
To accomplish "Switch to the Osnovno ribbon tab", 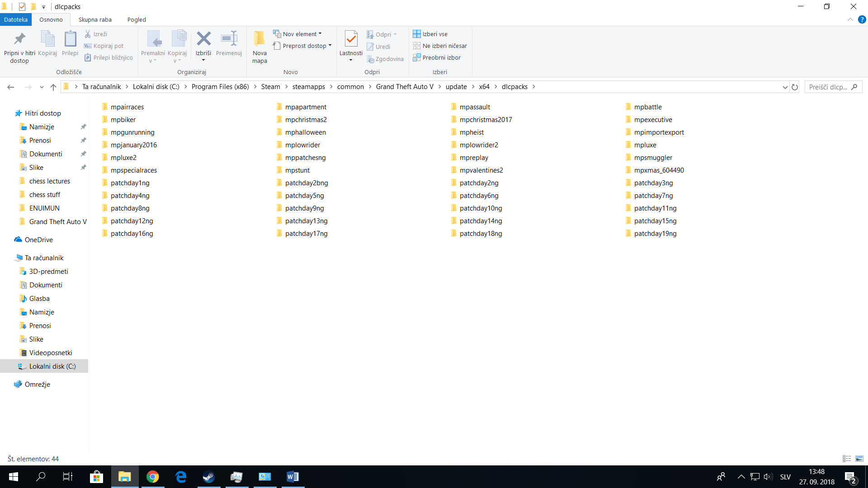I will [51, 19].
